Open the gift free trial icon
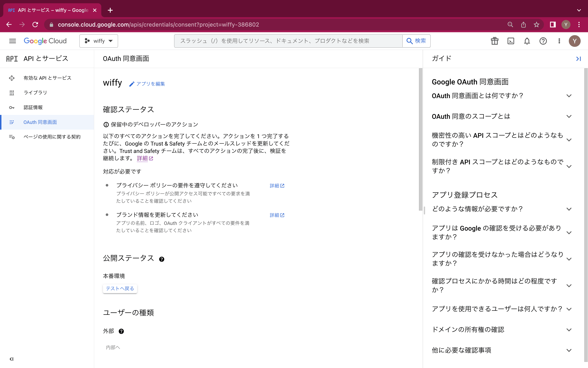The width and height of the screenshot is (588, 368). tap(494, 41)
